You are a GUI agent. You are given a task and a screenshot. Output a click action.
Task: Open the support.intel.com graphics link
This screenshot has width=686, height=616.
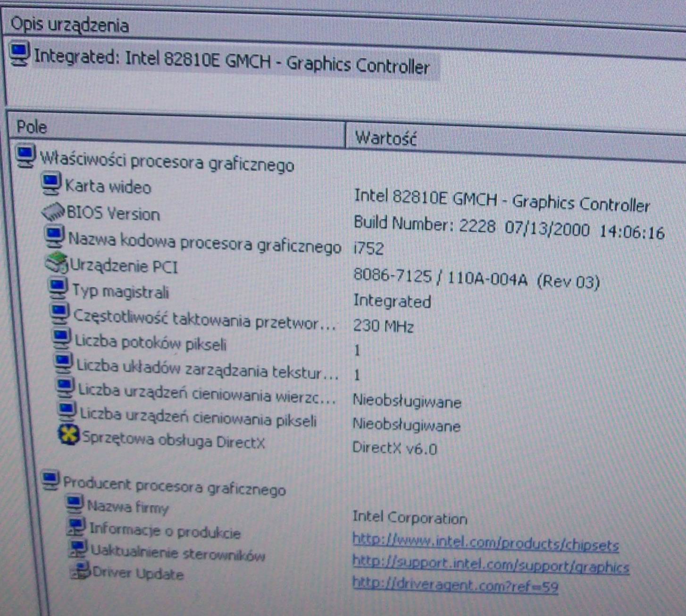coord(491,564)
